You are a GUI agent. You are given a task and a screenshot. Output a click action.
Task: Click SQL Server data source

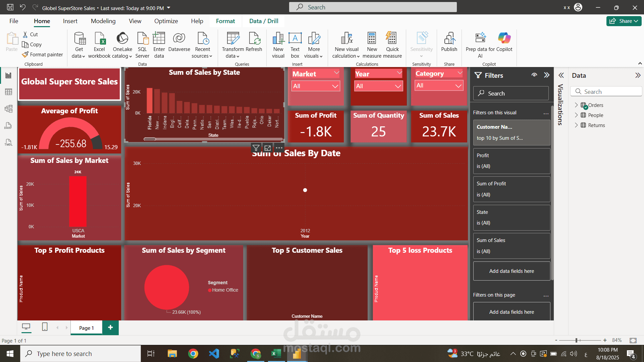coord(142,45)
